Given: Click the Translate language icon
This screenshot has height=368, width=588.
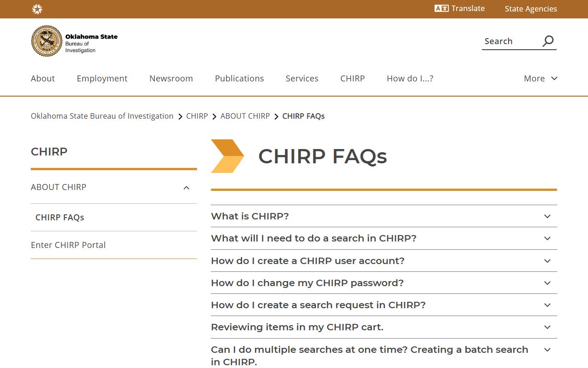Looking at the screenshot, I should coord(441,8).
